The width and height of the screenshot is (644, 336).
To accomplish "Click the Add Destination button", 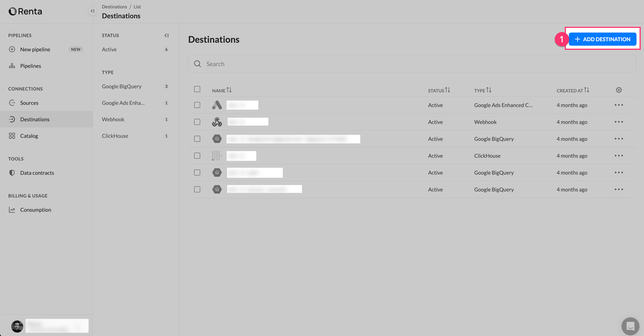I will (x=602, y=39).
